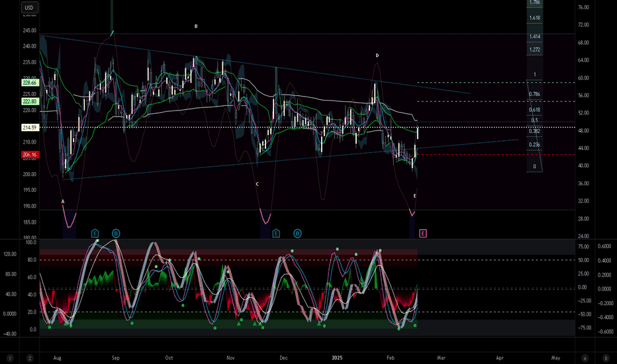Click the white dotted current price line
Image resolution: width=617 pixels, height=364 pixels.
(307, 128)
